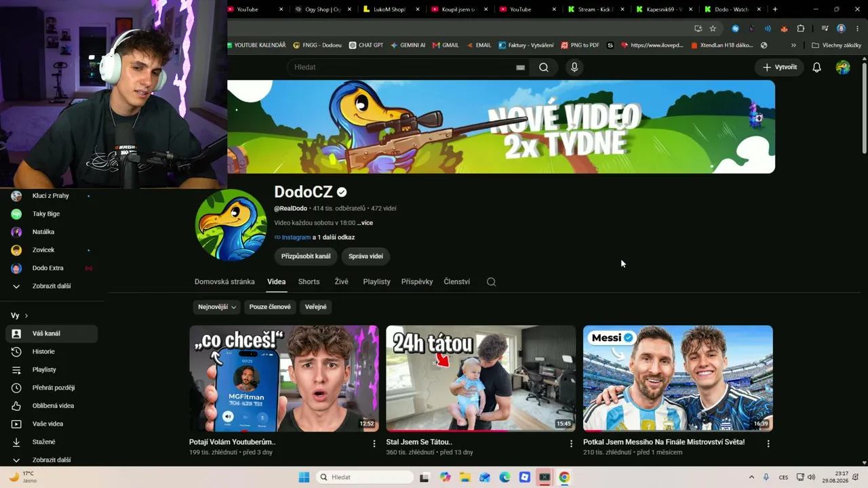
Task: Show hidden bookmarks with the overflow chevron
Action: [x=793, y=45]
